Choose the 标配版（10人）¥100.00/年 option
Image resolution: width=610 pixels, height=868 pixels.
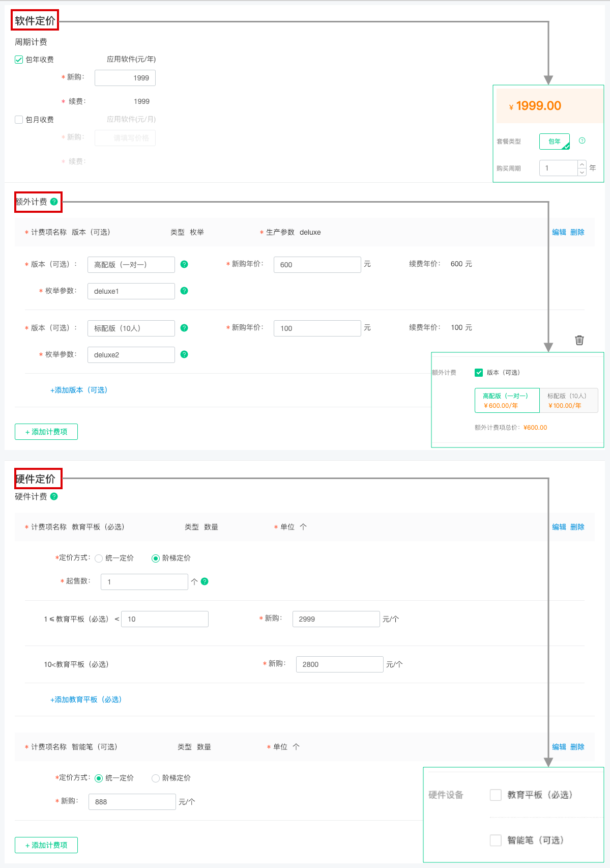(x=568, y=401)
